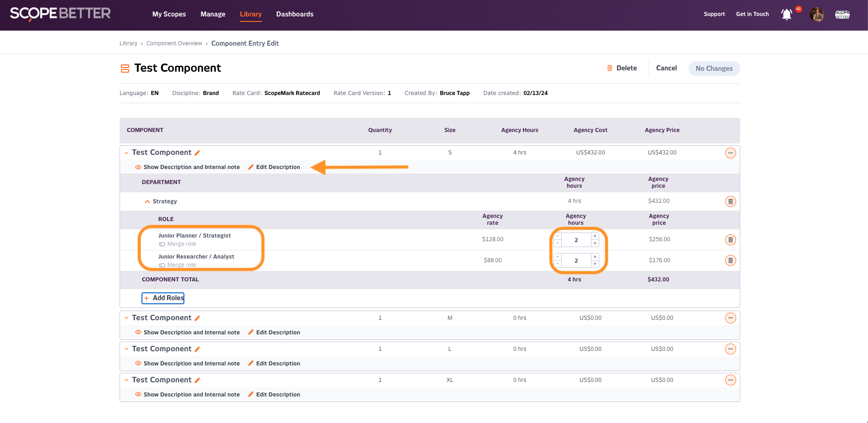Click agency hours field for Junior Researcher
The height and width of the screenshot is (423, 868).
(576, 260)
